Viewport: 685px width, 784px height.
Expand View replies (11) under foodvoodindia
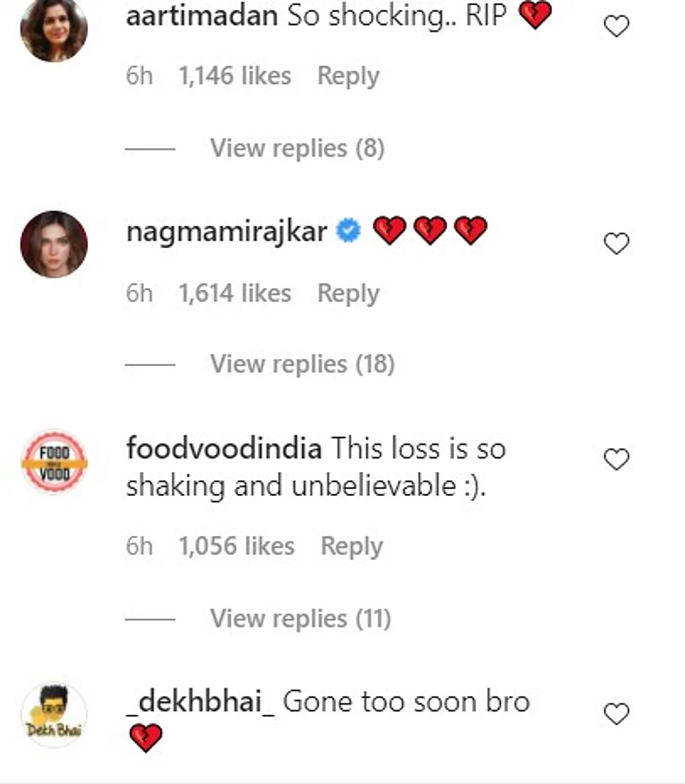click(300, 617)
